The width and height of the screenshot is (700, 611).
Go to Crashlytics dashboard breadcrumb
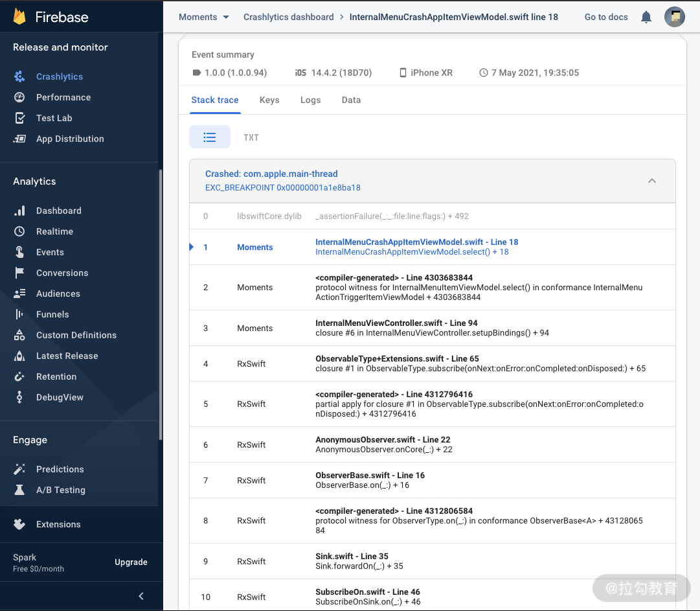[x=288, y=17]
